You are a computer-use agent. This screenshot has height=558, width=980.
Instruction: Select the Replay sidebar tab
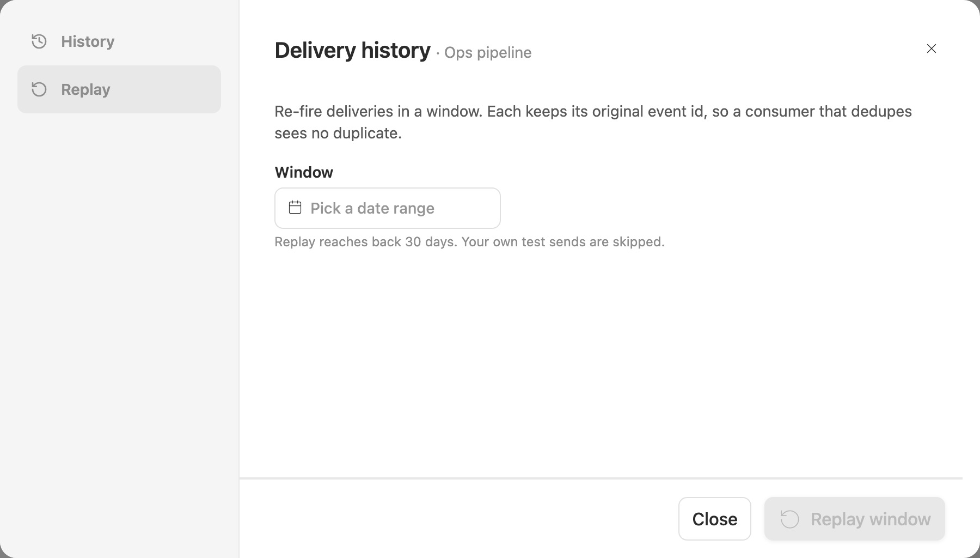point(119,89)
